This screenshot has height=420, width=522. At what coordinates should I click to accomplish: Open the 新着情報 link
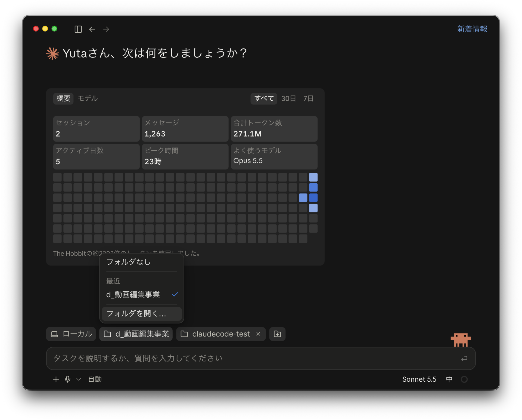pos(472,29)
